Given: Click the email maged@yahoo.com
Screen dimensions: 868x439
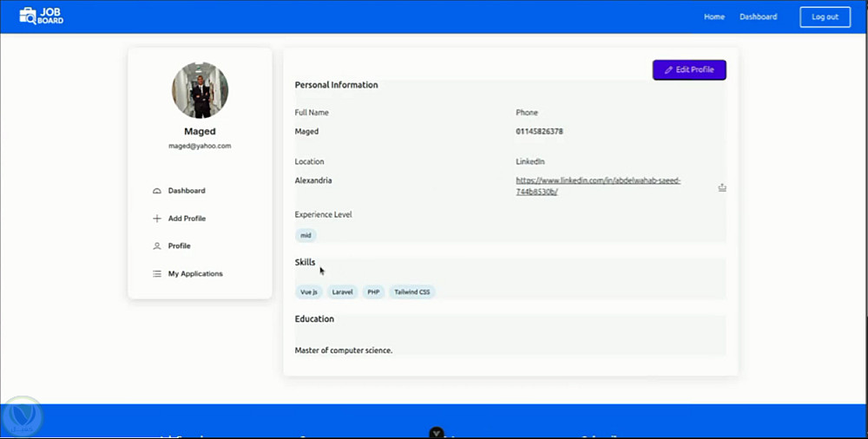Looking at the screenshot, I should click(x=200, y=146).
